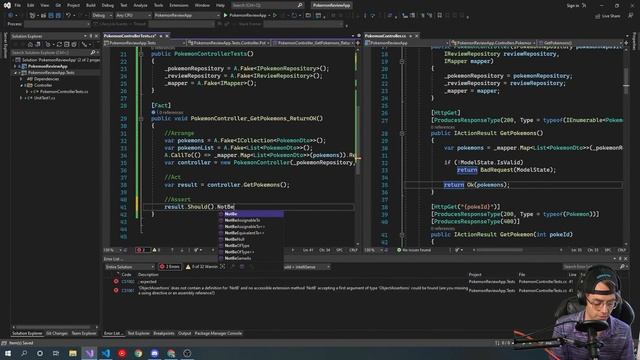Click Solution Explorer Collapse All icon
This screenshot has height=360, width=640.
pyautogui.click(x=67, y=44)
